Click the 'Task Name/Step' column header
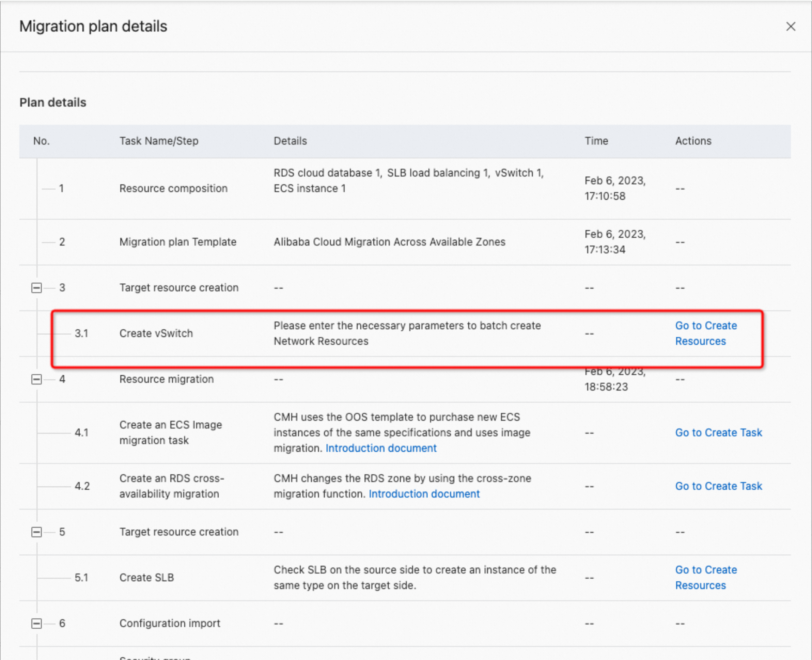Screen dimensions: 812x660 [x=159, y=141]
